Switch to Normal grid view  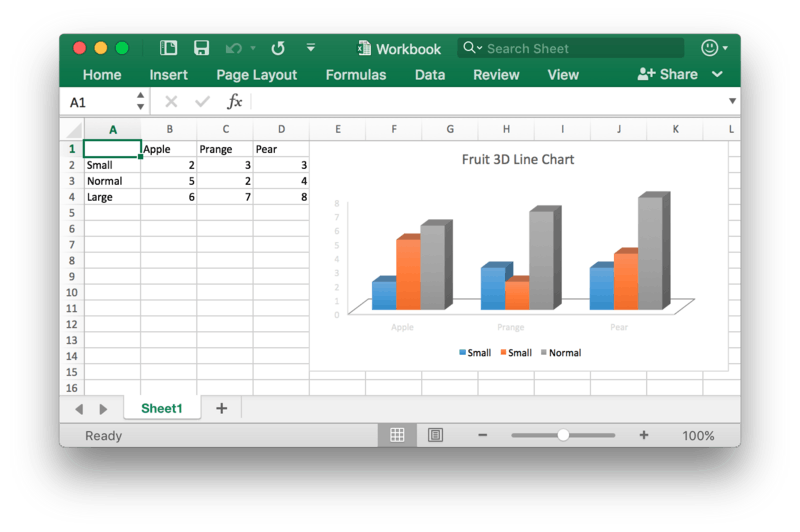[x=397, y=435]
